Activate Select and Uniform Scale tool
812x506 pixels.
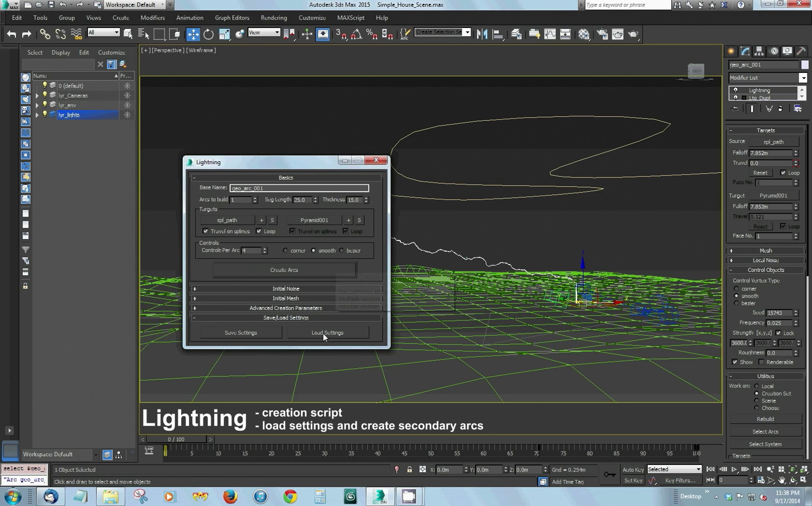(x=224, y=34)
